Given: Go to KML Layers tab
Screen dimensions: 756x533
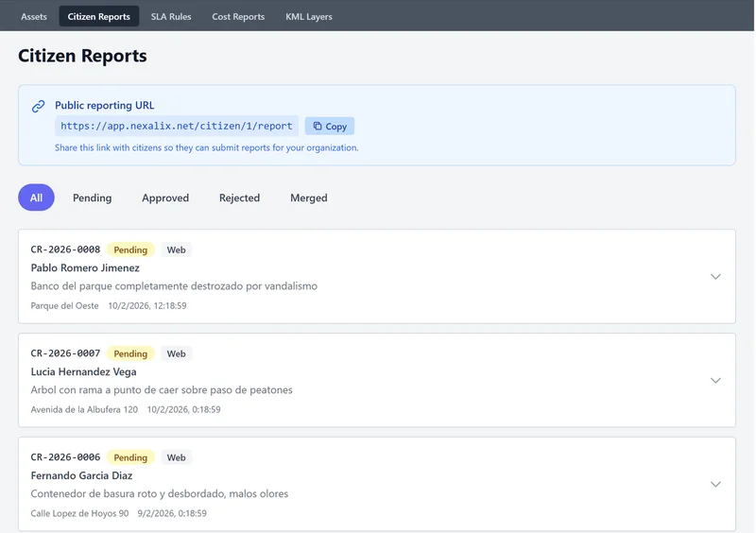Looking at the screenshot, I should pos(309,16).
